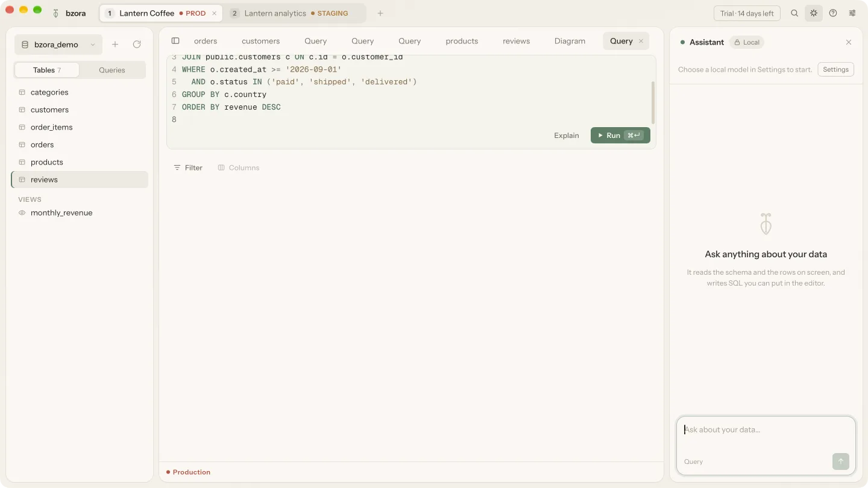
Task: Click the Trial 14 days left button
Action: (747, 13)
